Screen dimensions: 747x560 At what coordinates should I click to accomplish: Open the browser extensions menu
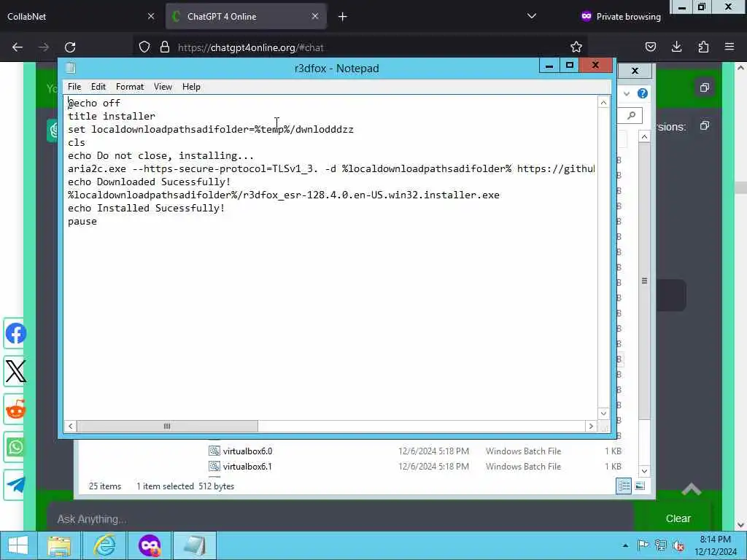(703, 47)
